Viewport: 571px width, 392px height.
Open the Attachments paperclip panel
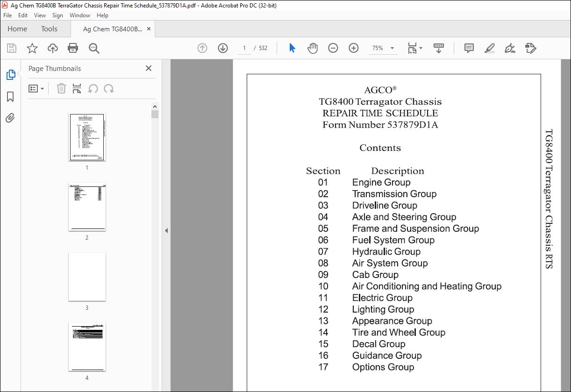(10, 118)
